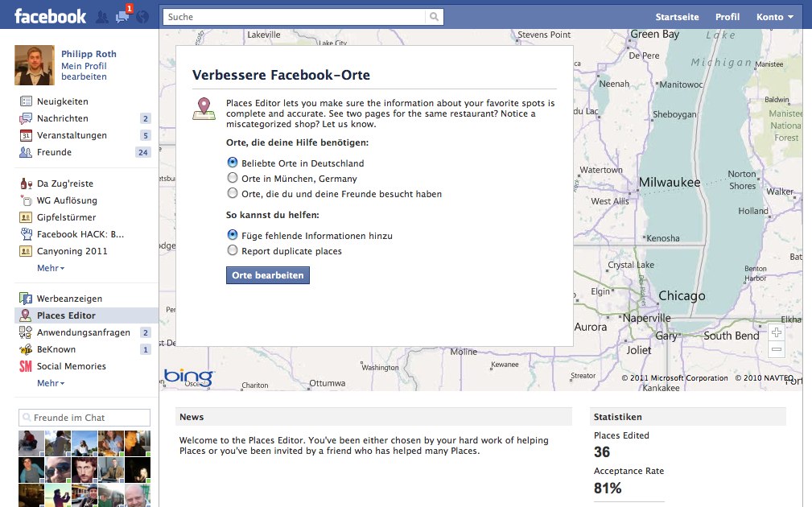Click the Places Editor pin icon in sidebar

[26, 315]
